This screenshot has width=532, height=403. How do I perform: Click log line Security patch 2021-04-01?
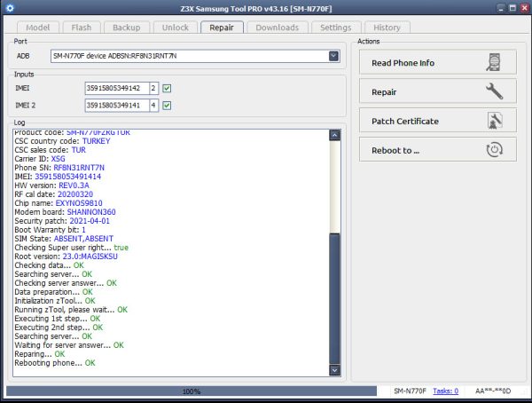62,221
